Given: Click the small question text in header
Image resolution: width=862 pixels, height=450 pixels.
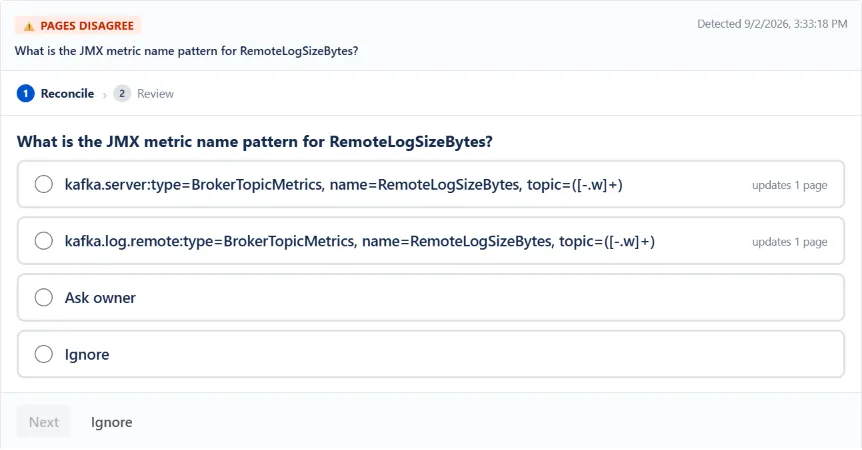Looking at the screenshot, I should coord(186,51).
